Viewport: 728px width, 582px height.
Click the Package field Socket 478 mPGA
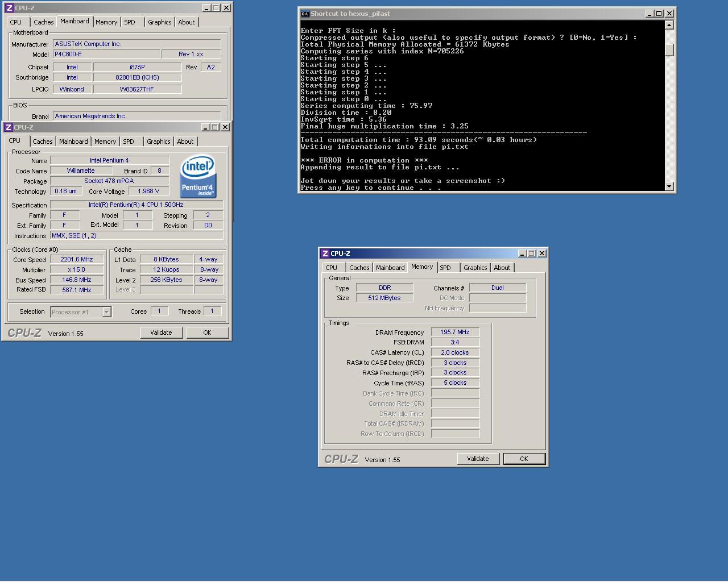click(109, 181)
